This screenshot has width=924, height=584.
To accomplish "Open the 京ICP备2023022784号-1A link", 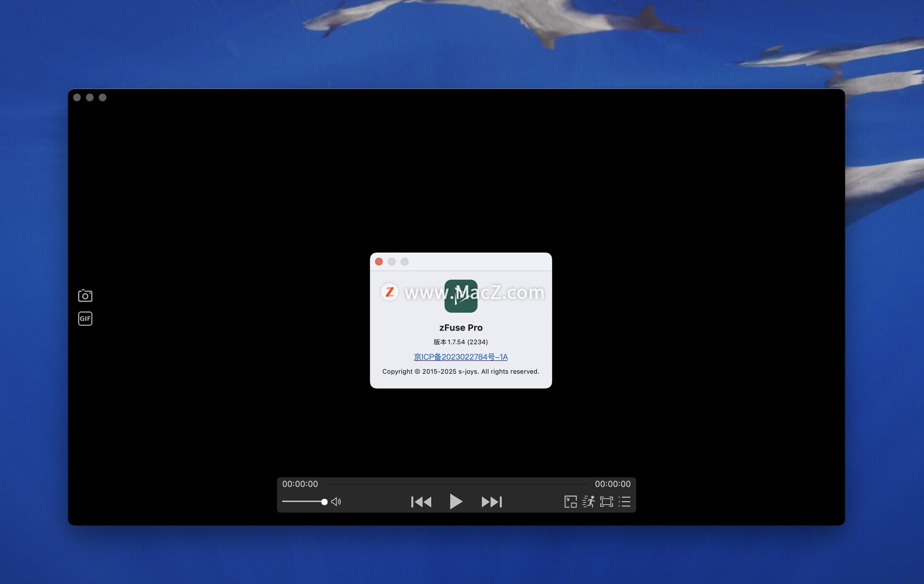I will pyautogui.click(x=461, y=357).
